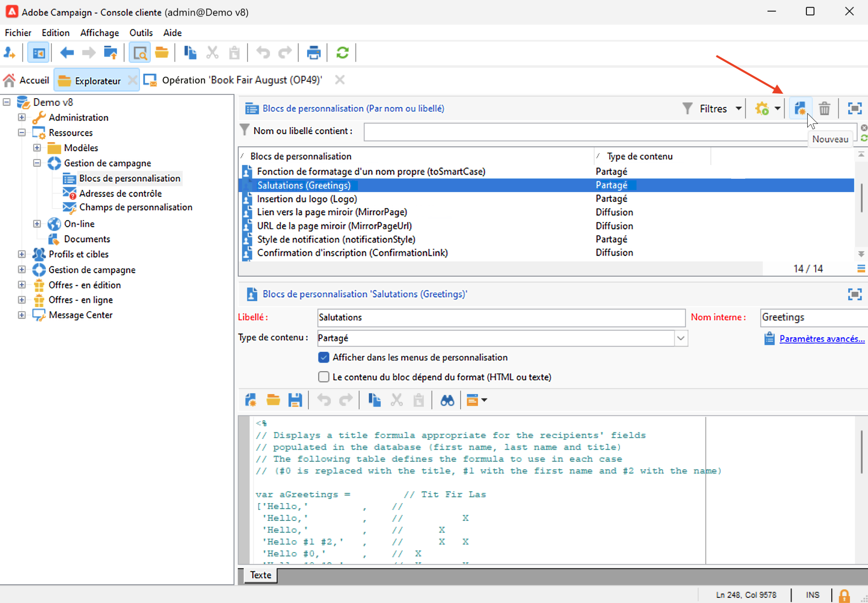868x603 pixels.
Task: Open the Paramètres avancés link
Action: coord(822,339)
